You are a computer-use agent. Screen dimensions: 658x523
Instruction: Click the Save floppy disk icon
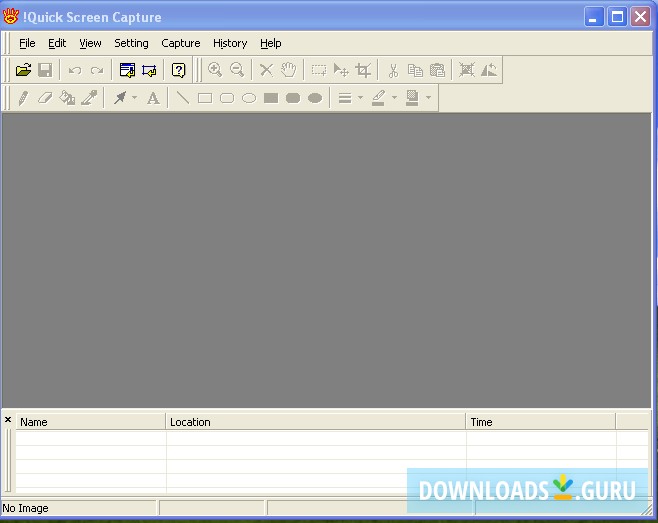(45, 70)
